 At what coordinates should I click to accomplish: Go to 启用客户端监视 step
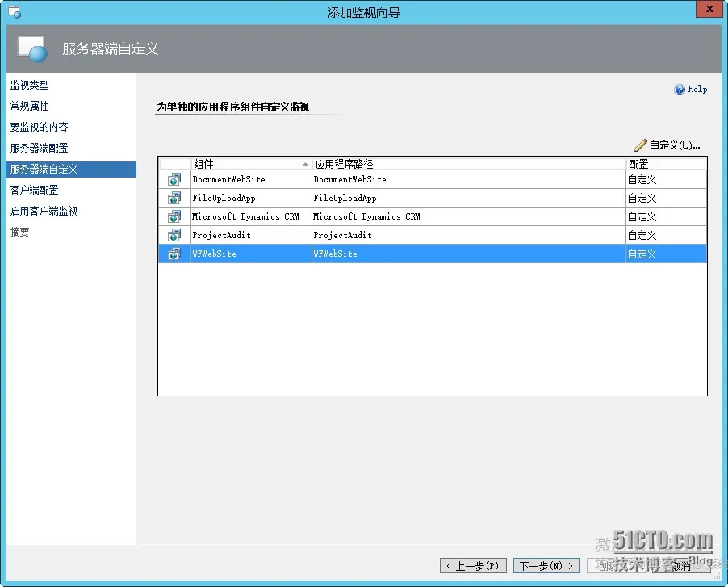44,211
